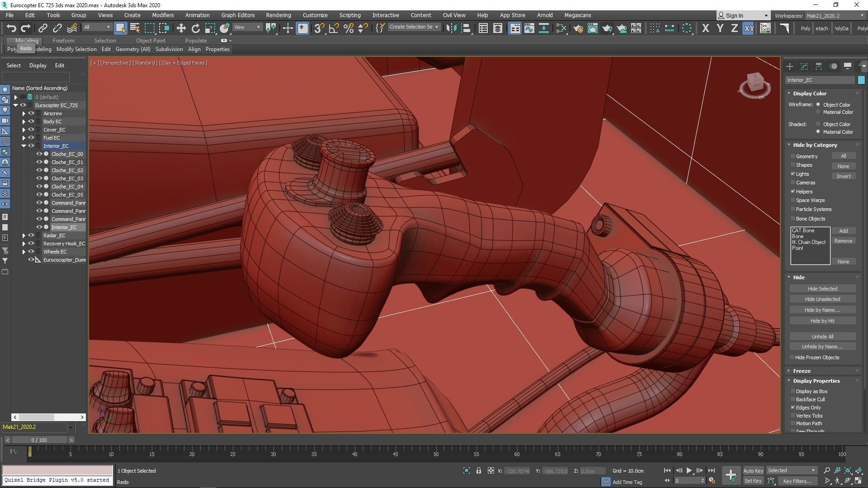Enable the Backface Cull checkbox

coord(793,399)
